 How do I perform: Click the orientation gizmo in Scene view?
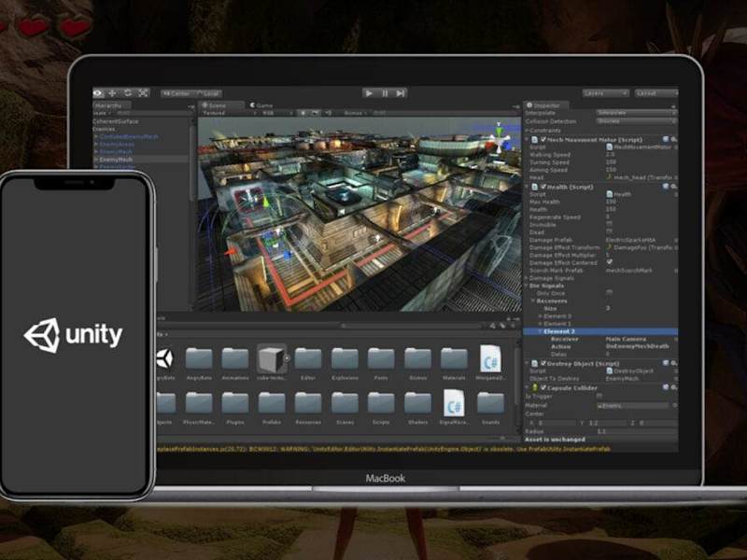click(499, 138)
